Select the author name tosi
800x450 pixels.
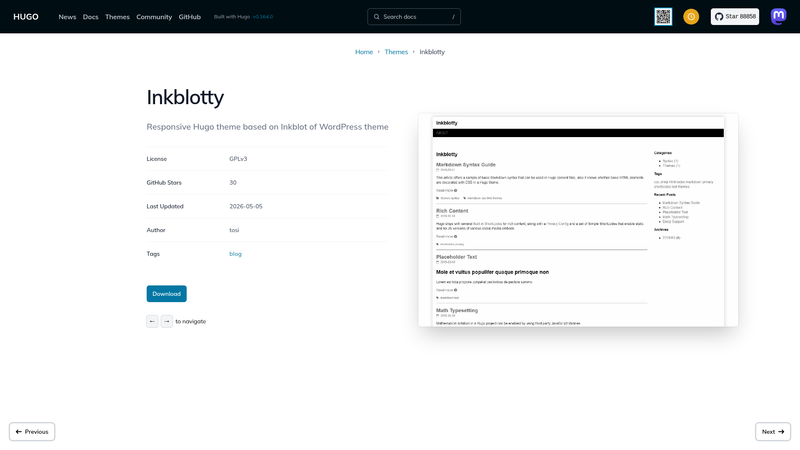[x=234, y=230]
